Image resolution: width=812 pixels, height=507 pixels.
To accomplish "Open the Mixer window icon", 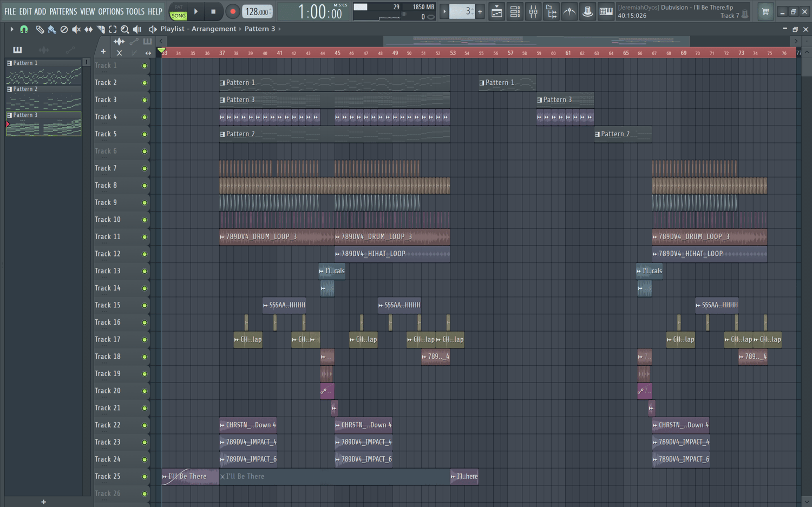I will (x=533, y=11).
